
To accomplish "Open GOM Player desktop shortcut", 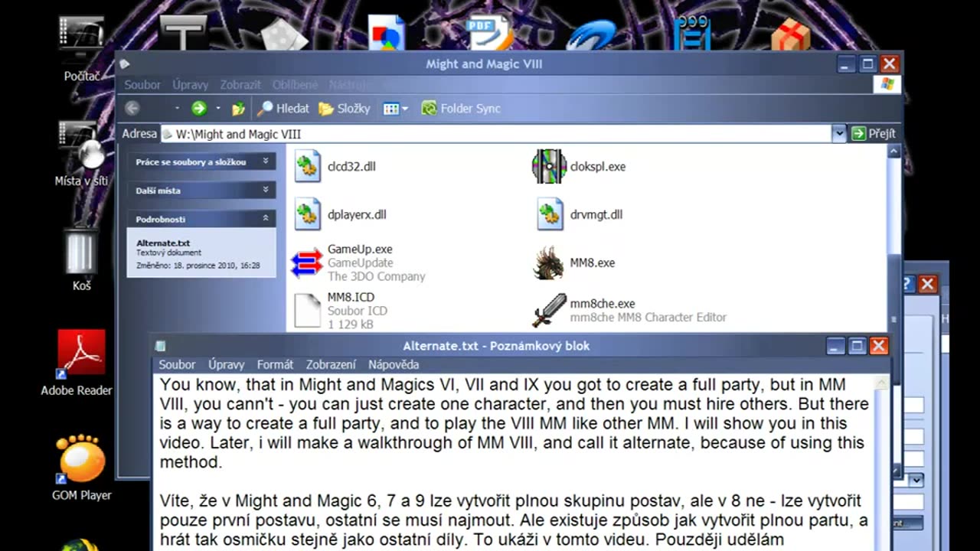I will (82, 468).
